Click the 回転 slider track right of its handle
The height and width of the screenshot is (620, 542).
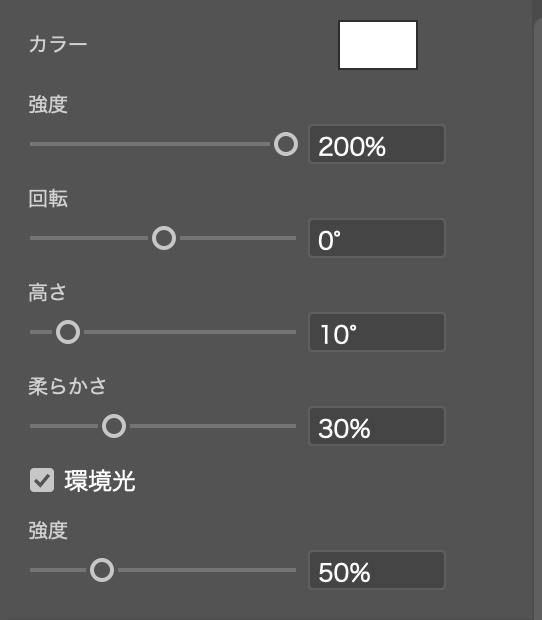point(238,238)
